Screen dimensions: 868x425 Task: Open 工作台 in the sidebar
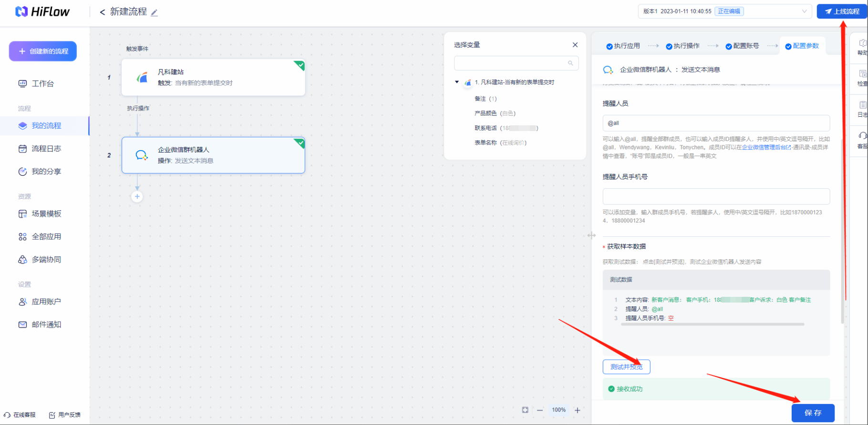[x=43, y=83]
